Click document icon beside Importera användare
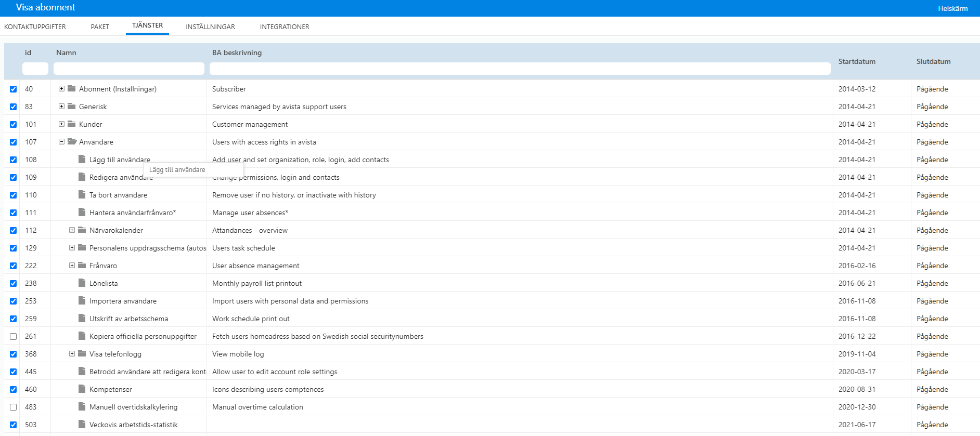 [82, 300]
